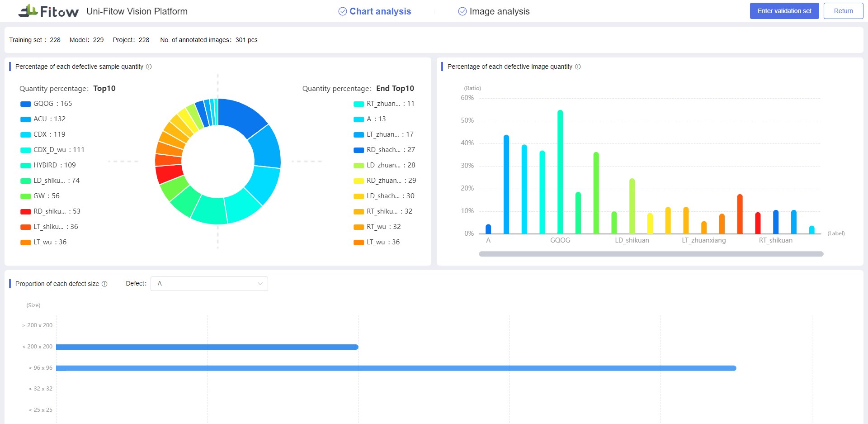Toggle the LD_shach... : 30 legend swatch
Screen dimensions: 868x424
(x=359, y=196)
